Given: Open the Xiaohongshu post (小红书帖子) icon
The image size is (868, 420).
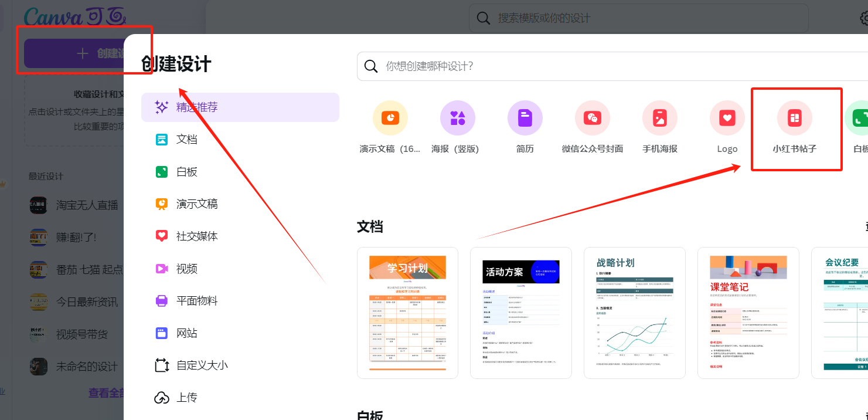Looking at the screenshot, I should 794,118.
